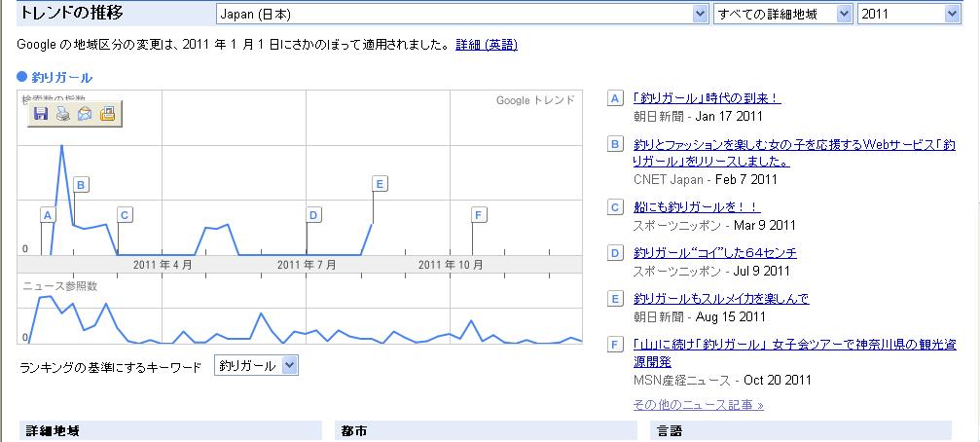Open the 2011 year dropdown
The height and width of the screenshot is (442, 980).
point(909,15)
